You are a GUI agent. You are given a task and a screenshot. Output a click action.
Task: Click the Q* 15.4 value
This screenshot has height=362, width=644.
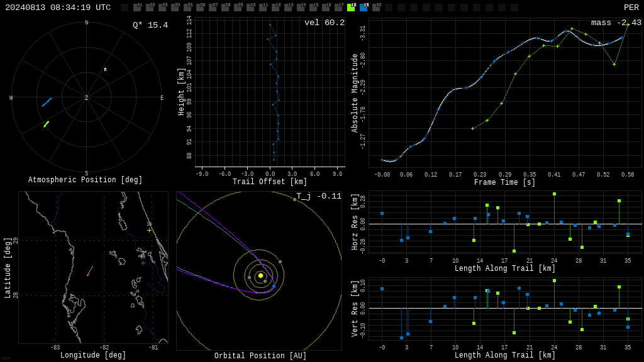[x=150, y=25]
